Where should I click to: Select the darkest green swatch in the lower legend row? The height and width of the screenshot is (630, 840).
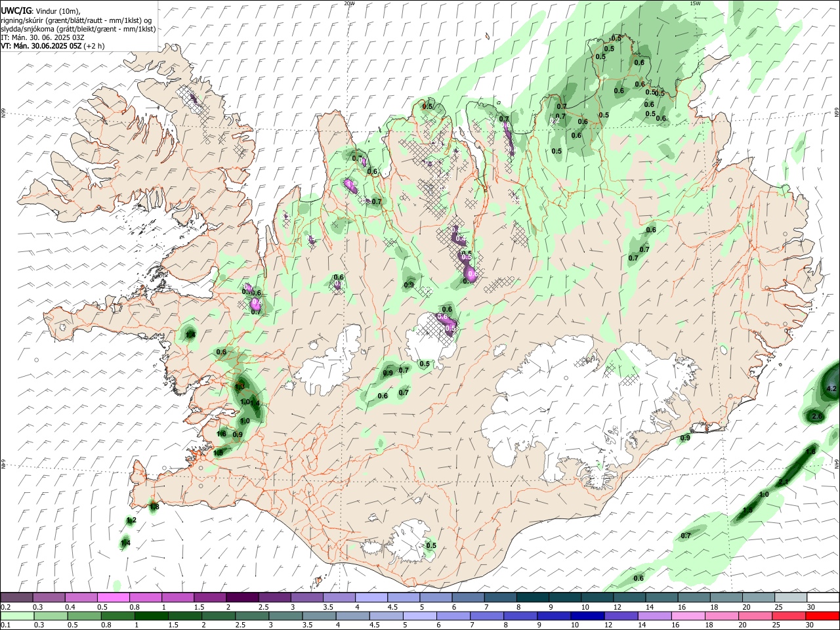point(152,616)
